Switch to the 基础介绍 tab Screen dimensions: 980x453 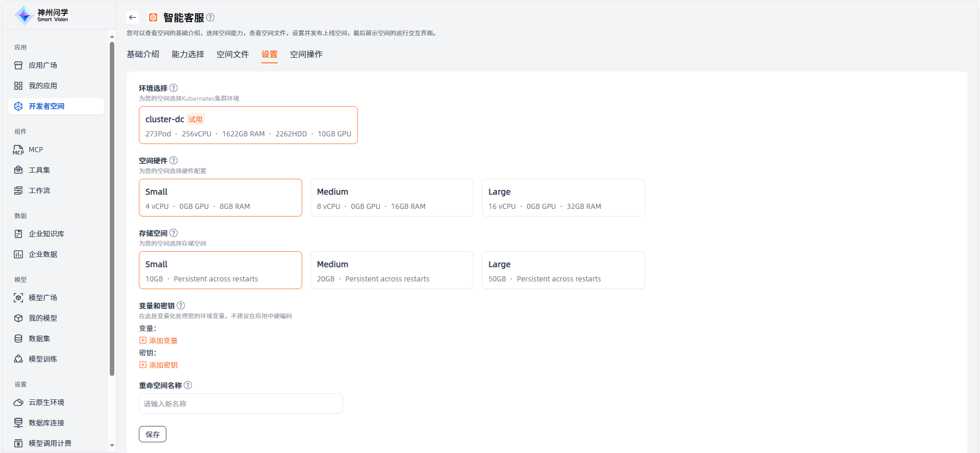coord(143,54)
